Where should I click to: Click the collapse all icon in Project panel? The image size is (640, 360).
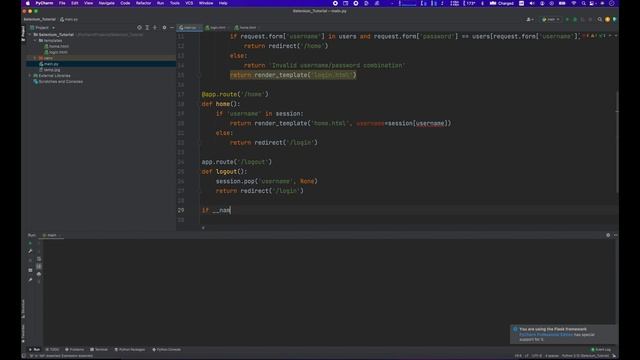[x=155, y=27]
